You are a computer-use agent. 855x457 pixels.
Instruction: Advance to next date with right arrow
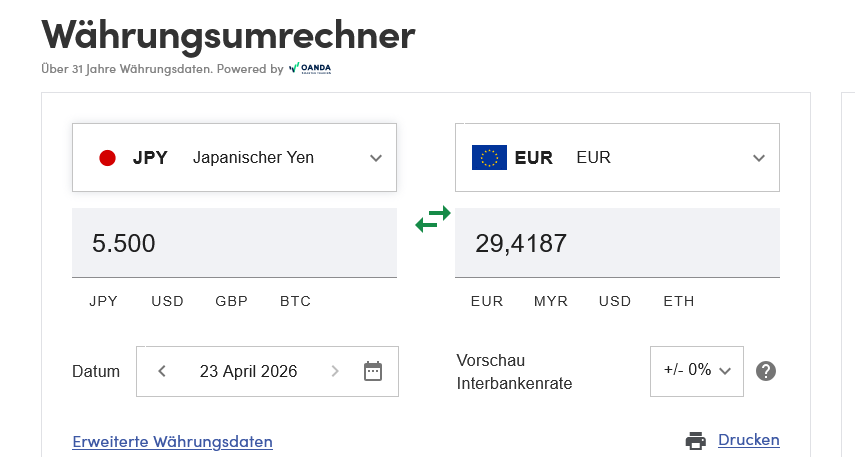click(x=335, y=371)
